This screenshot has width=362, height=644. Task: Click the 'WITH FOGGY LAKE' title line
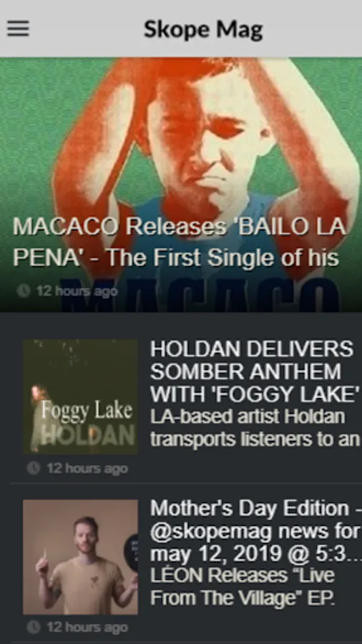[255, 394]
